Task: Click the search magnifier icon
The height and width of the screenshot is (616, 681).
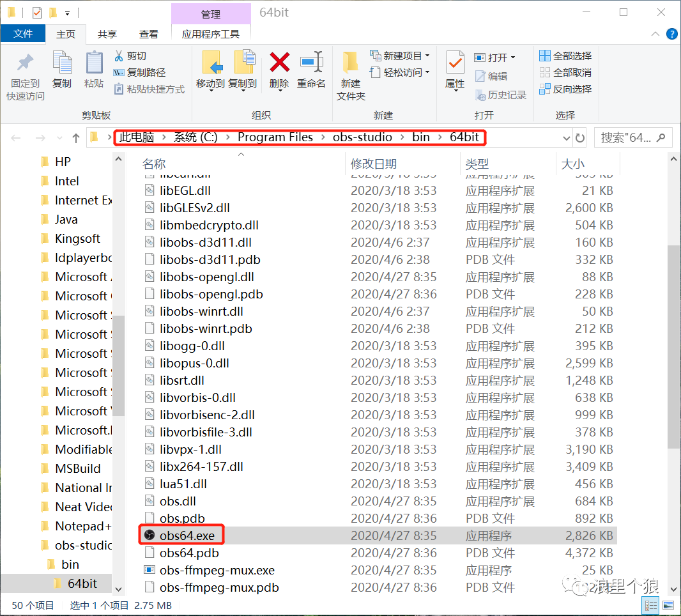Action: tap(661, 138)
